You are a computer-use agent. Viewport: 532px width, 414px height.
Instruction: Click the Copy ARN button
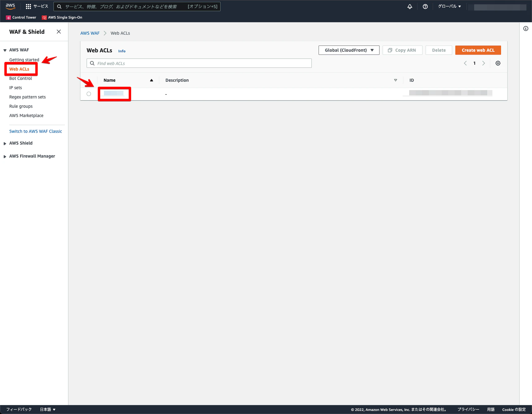pyautogui.click(x=402, y=50)
